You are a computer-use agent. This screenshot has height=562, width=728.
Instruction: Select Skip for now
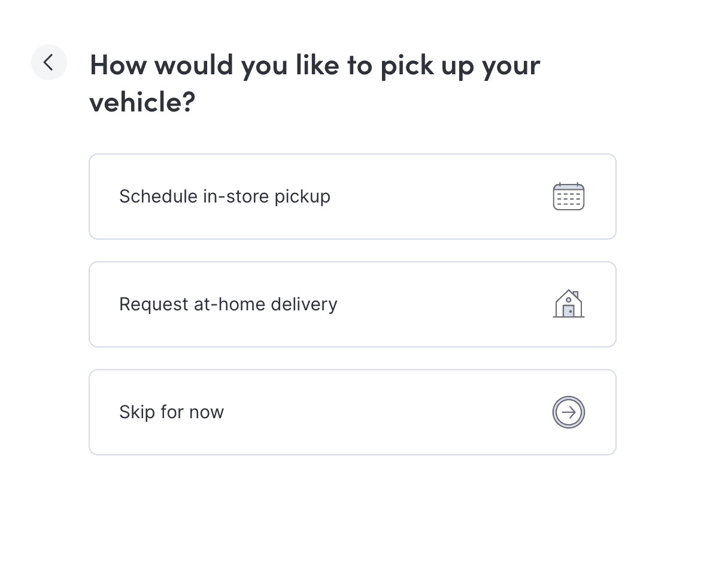point(353,412)
